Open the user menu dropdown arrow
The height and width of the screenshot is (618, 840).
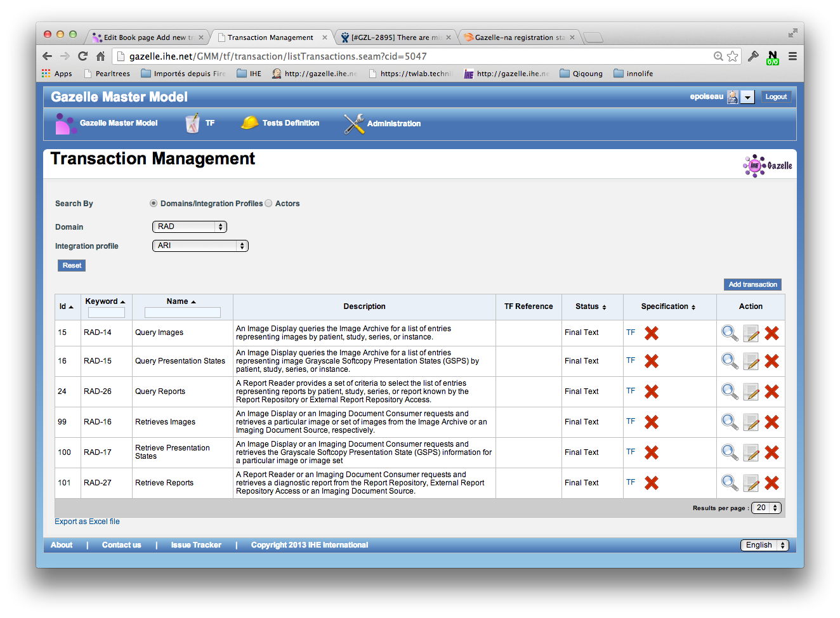(748, 97)
